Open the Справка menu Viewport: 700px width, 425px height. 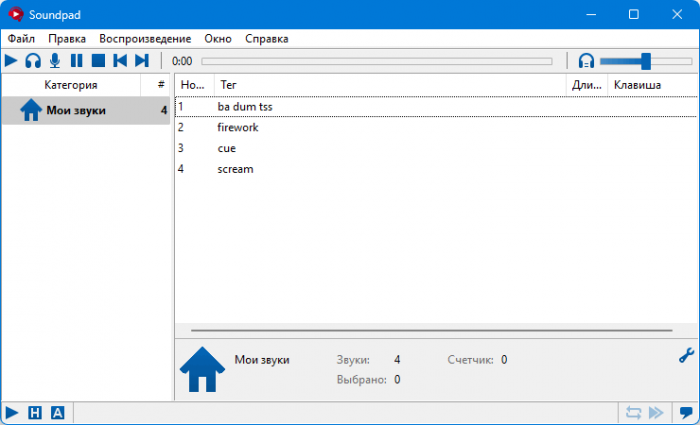tap(267, 39)
